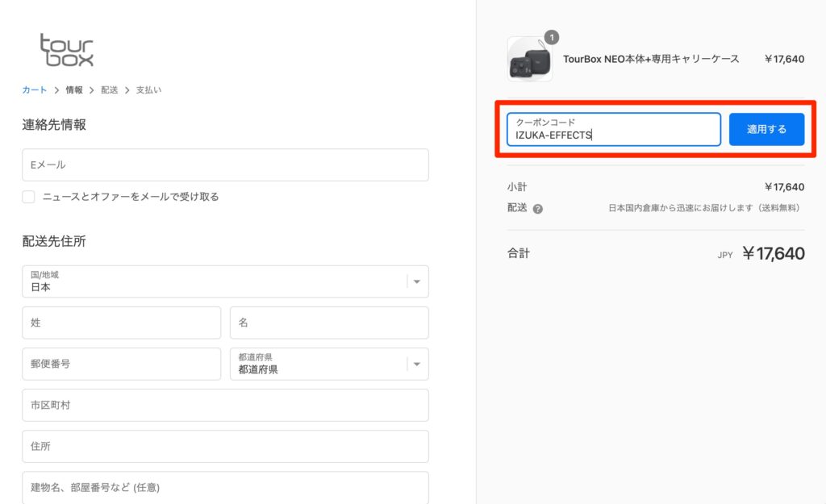Click the 名 first name field
This screenshot has height=504, width=826.
[329, 323]
